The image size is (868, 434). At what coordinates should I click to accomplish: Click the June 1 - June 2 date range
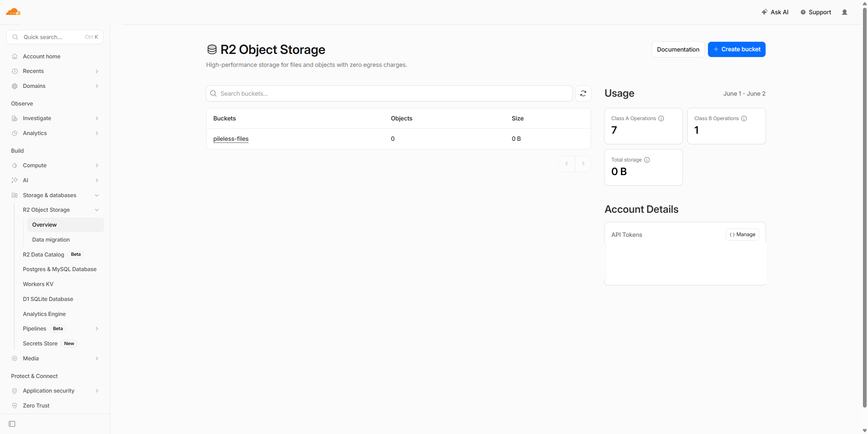click(x=744, y=94)
